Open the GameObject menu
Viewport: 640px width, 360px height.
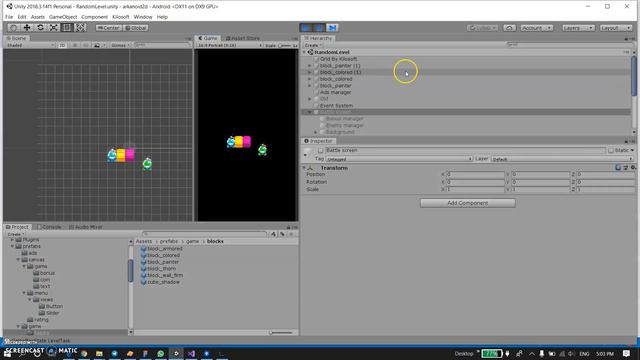click(63, 17)
